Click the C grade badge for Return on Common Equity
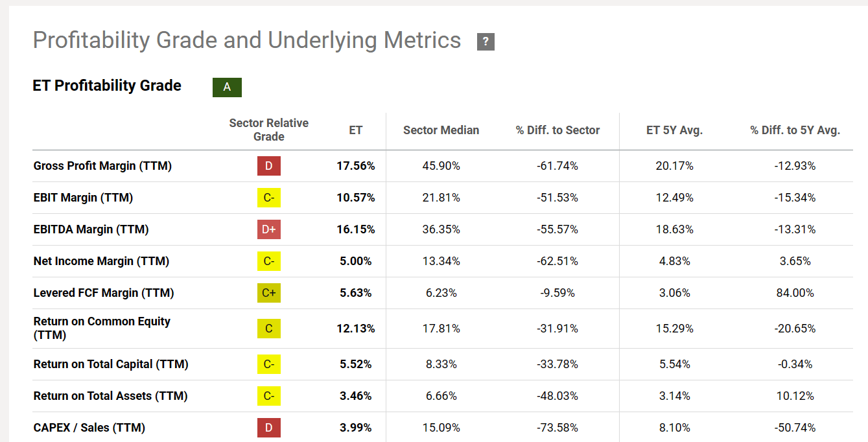The height and width of the screenshot is (442, 868). (269, 329)
